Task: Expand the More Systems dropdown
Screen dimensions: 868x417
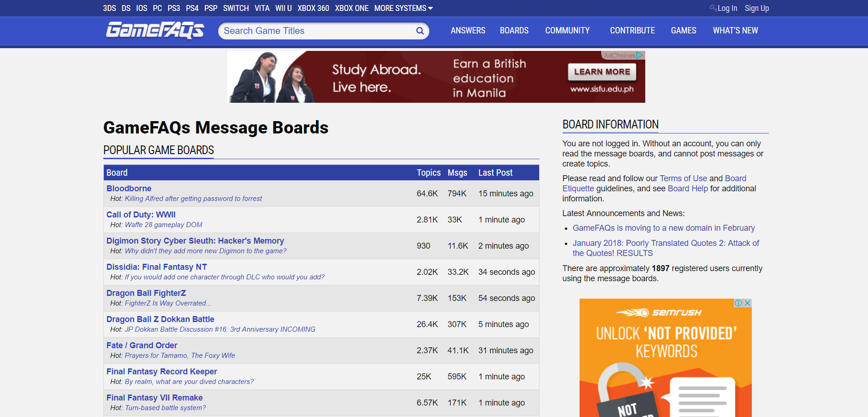Action: coord(403,8)
